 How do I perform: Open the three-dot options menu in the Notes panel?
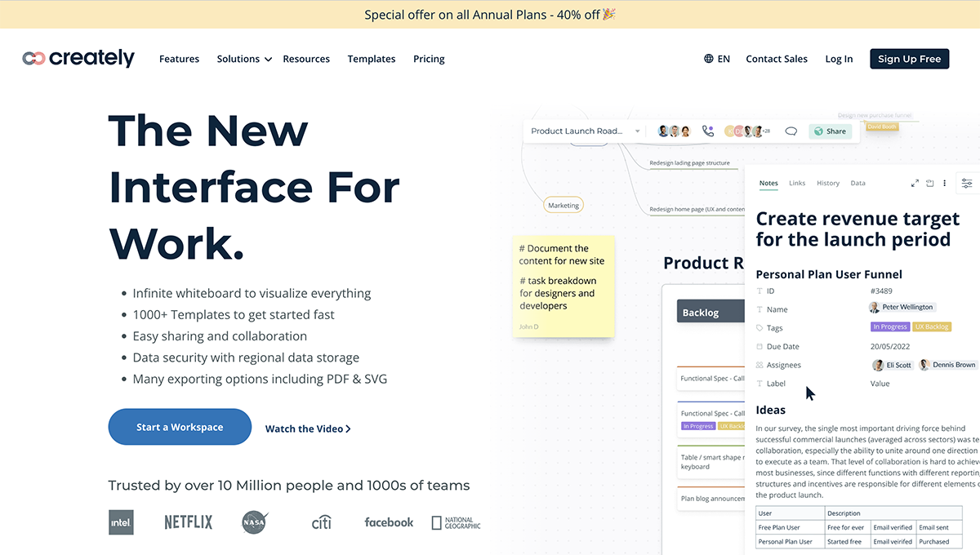pos(945,183)
